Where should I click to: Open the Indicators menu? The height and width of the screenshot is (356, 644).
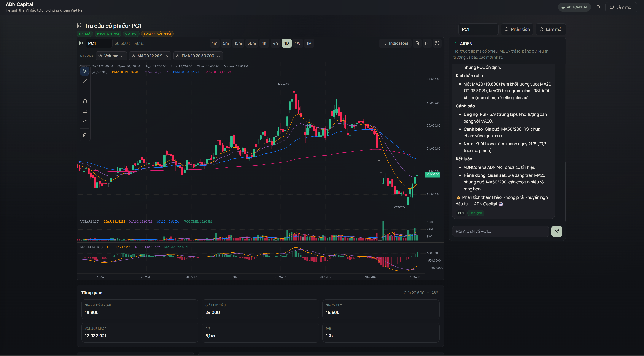[x=395, y=43]
